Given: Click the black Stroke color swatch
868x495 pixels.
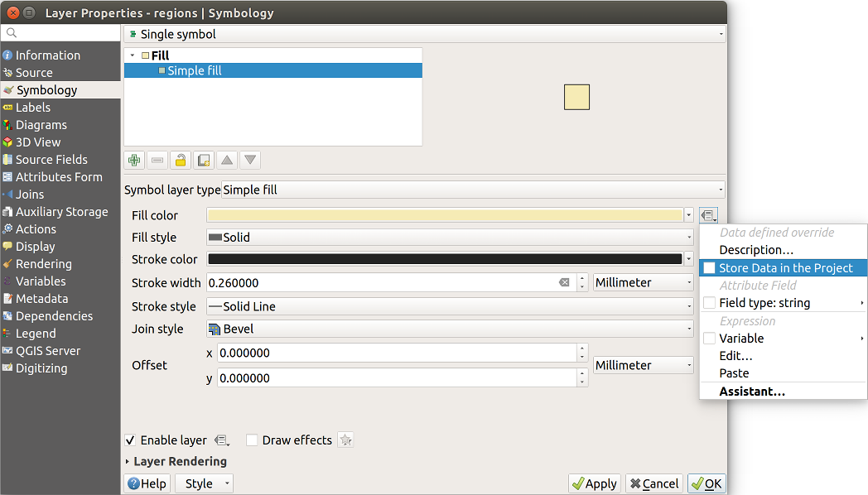Looking at the screenshot, I should [445, 259].
